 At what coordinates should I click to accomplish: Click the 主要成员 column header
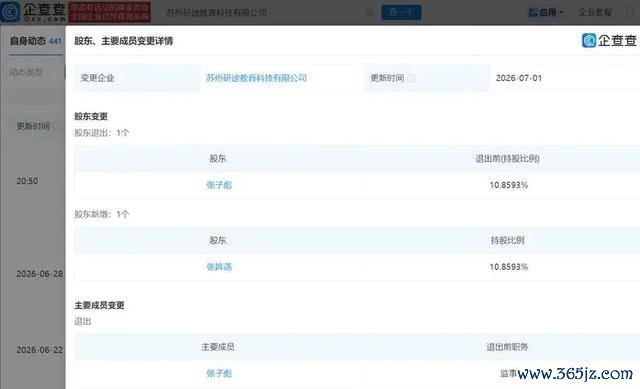(x=218, y=347)
